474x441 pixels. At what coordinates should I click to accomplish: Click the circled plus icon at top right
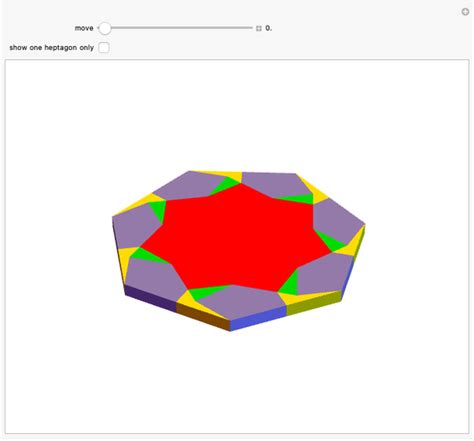[465, 12]
